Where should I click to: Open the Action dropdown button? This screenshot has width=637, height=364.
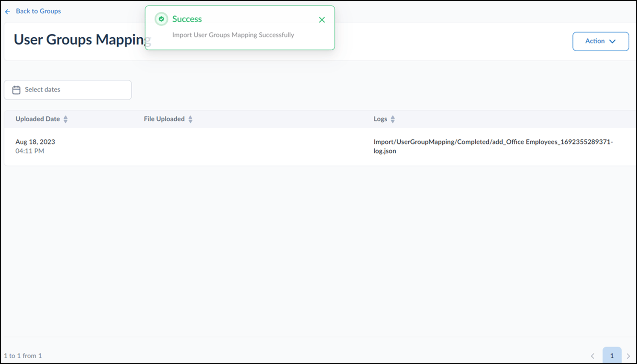pos(601,41)
